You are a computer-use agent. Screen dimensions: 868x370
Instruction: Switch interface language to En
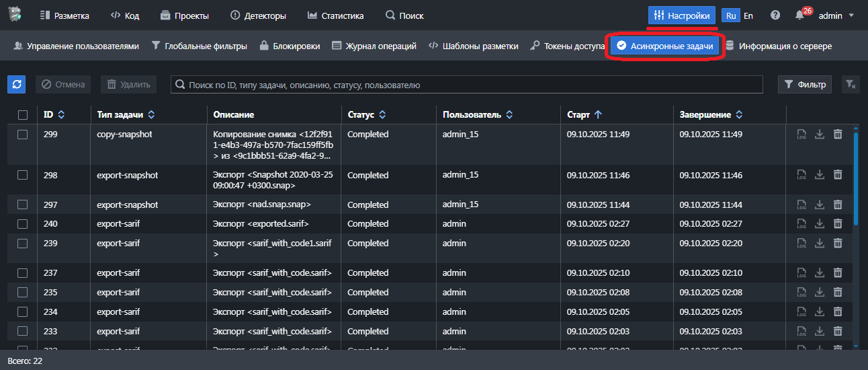pos(748,15)
